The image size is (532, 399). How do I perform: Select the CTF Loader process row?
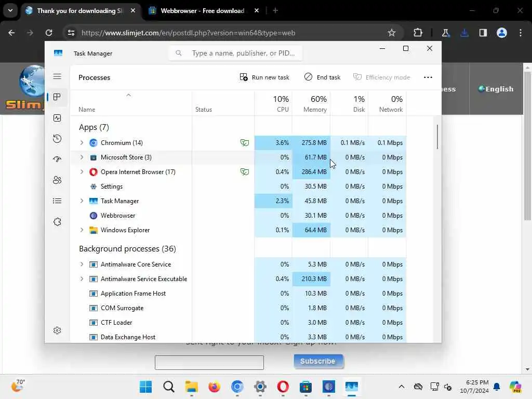(x=238, y=322)
